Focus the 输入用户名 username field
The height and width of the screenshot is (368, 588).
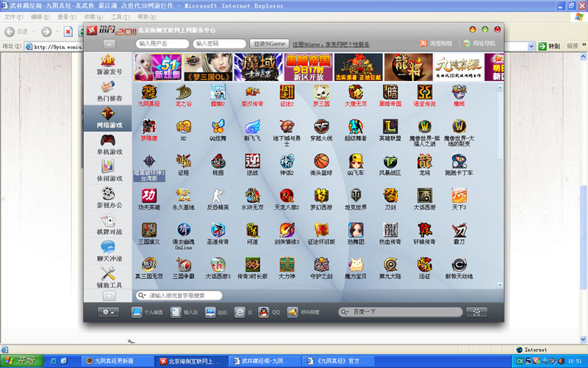click(162, 43)
